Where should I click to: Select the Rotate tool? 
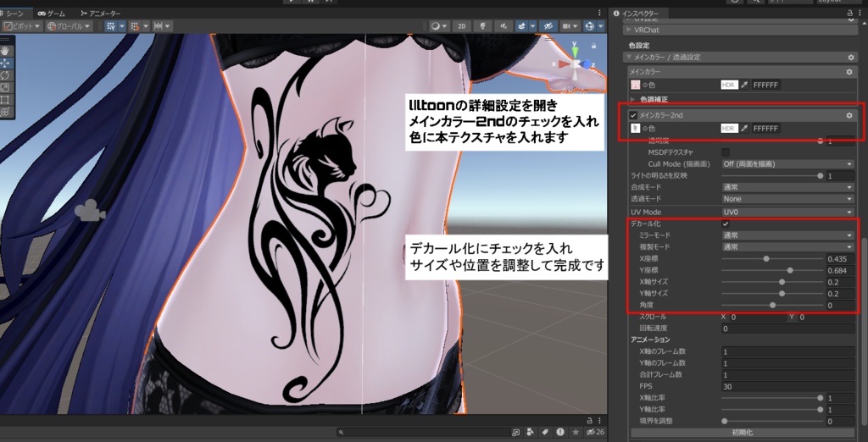[6, 75]
